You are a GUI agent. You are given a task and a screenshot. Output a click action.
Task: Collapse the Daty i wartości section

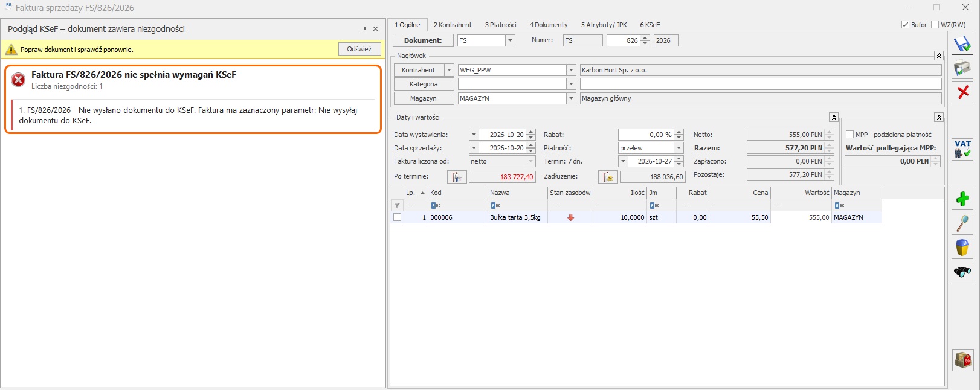tap(833, 117)
